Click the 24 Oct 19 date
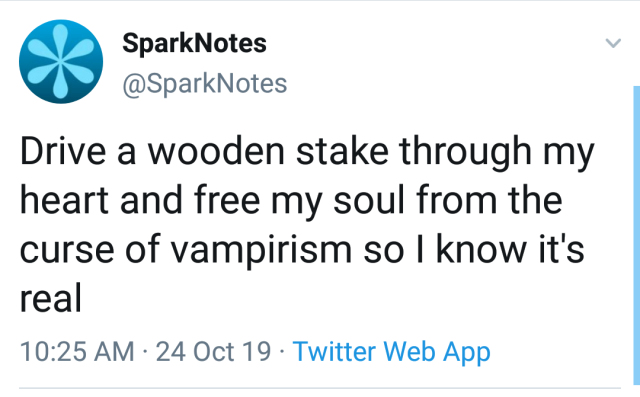This screenshot has width=640, height=397. (x=213, y=351)
